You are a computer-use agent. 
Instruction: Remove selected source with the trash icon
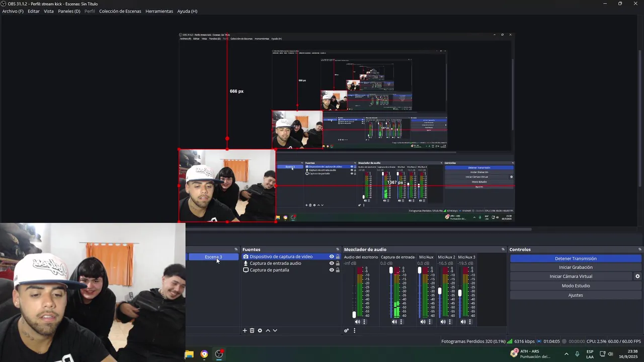252,330
